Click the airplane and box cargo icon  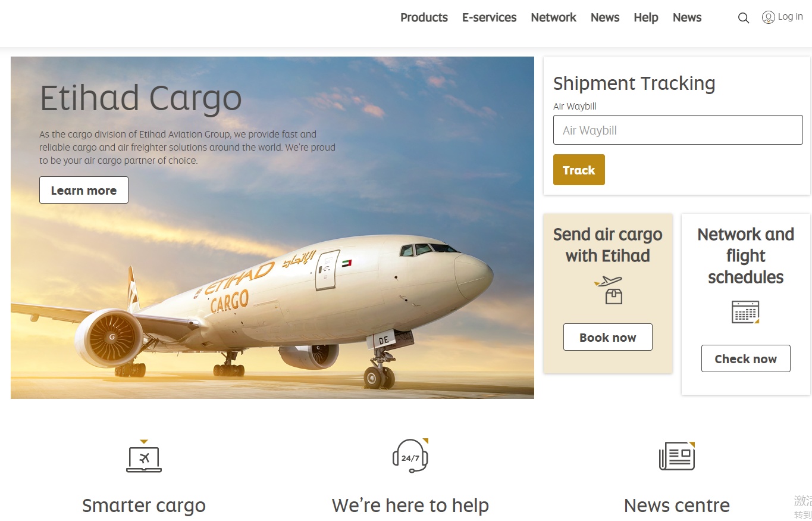pyautogui.click(x=609, y=290)
